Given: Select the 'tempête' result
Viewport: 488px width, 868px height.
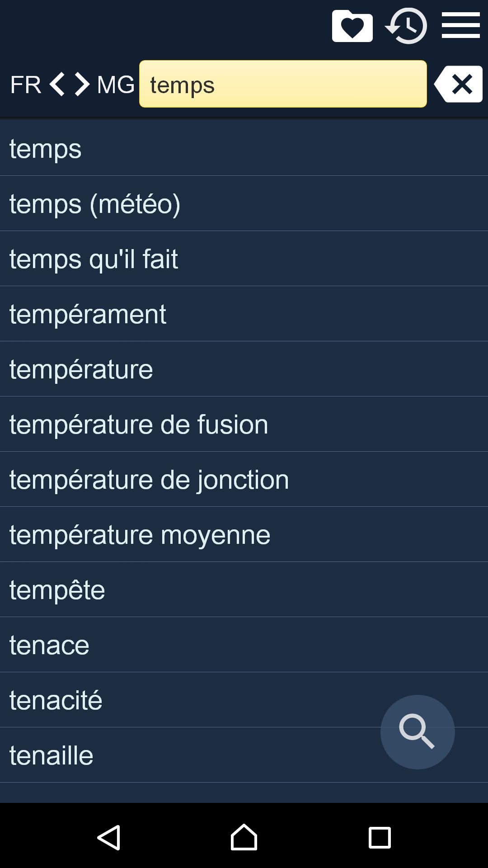Looking at the screenshot, I should coord(244,590).
